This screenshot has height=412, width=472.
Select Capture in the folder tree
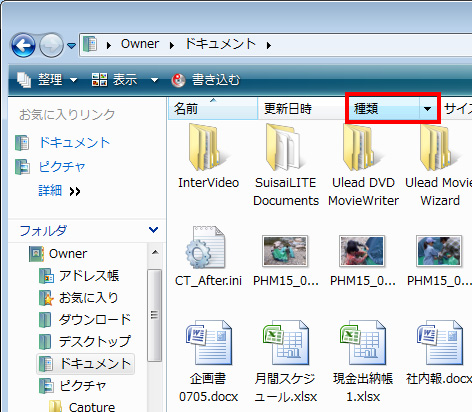[x=92, y=407]
